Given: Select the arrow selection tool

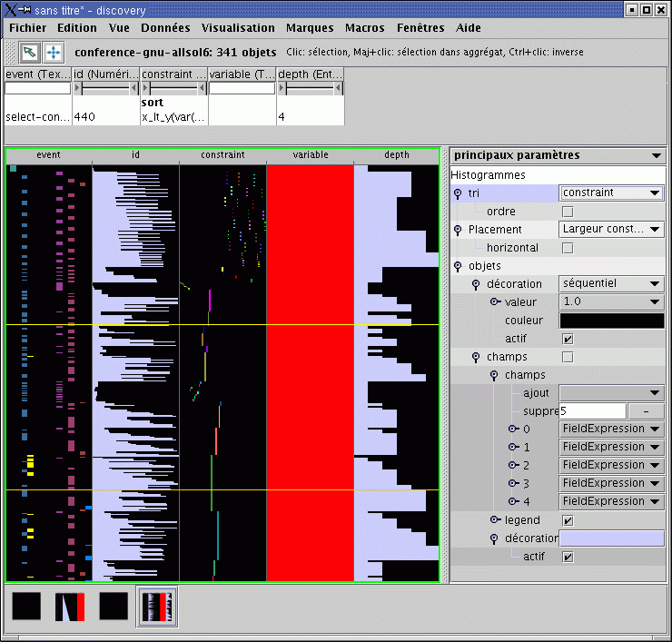Looking at the screenshot, I should click(30, 52).
